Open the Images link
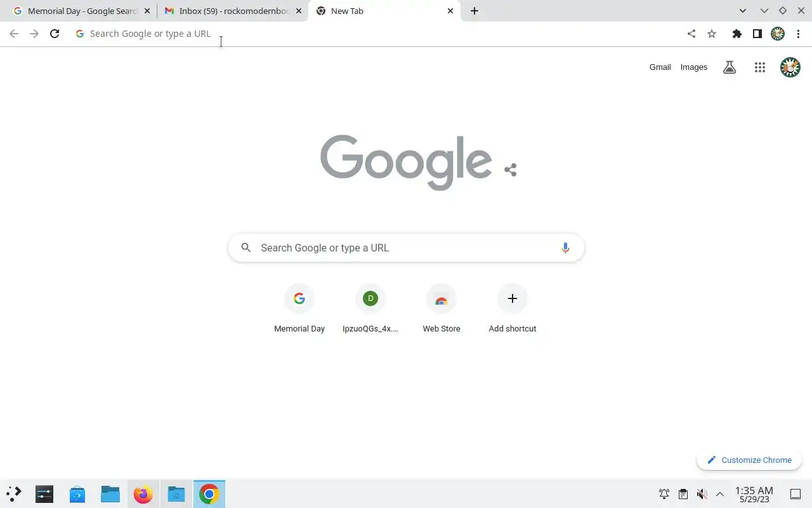Viewport: 812px width, 508px height. (694, 67)
